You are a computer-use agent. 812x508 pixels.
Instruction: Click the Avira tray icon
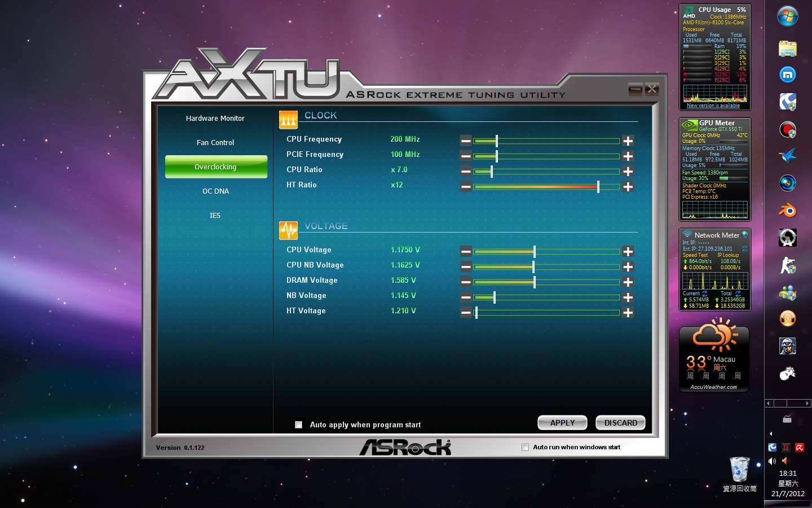[799, 448]
